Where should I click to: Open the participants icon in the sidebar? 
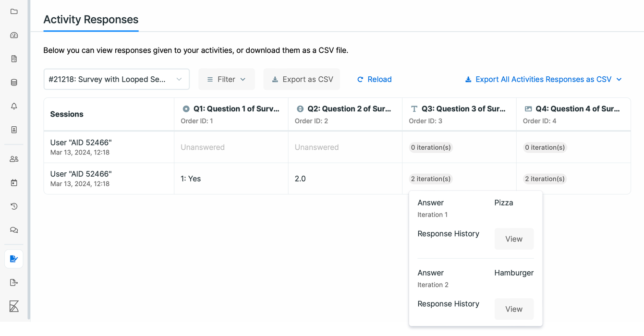point(13,159)
